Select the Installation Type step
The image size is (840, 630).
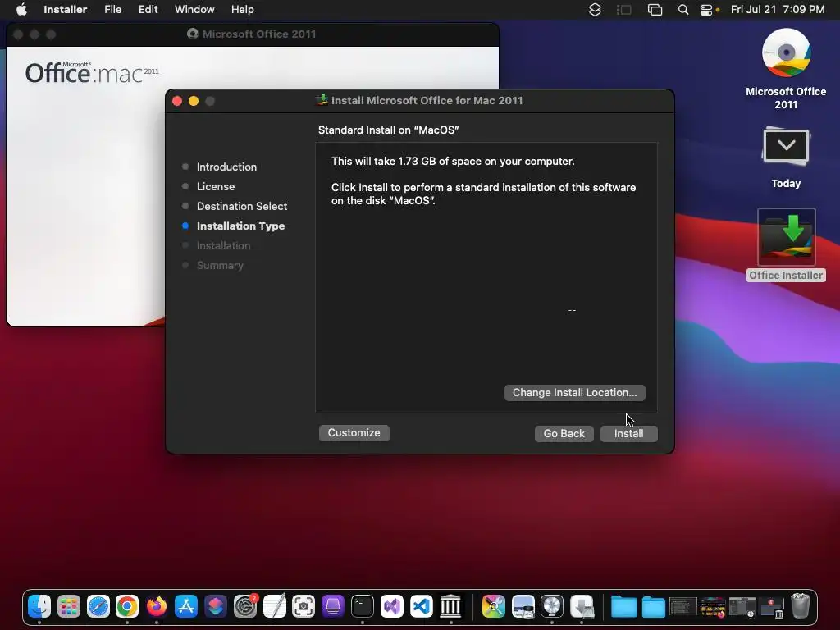(240, 226)
